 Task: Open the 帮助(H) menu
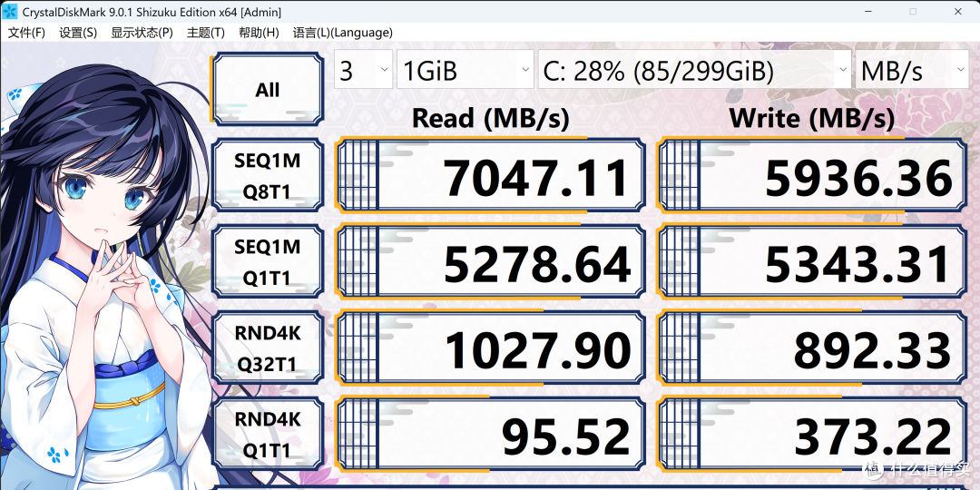coord(259,33)
